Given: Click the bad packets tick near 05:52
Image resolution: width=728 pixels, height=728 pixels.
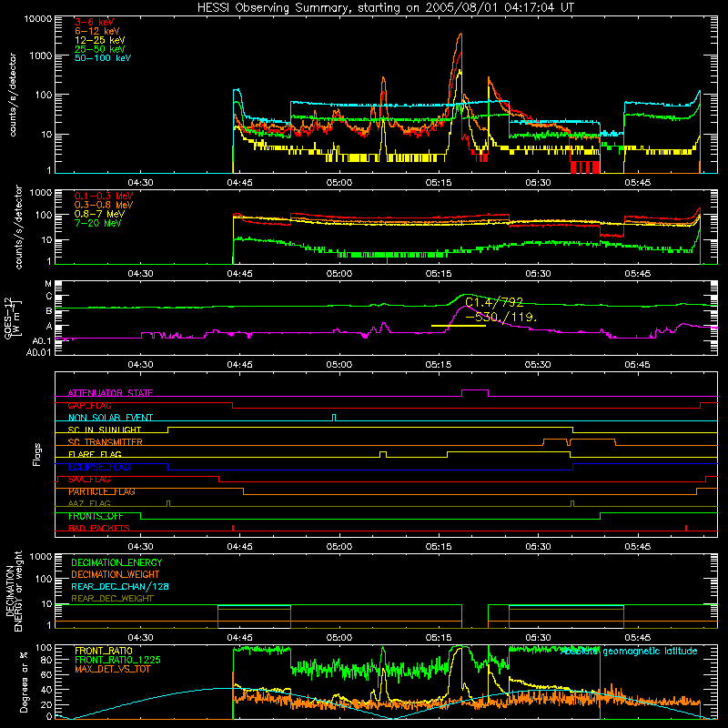Looking at the screenshot, I should (x=686, y=528).
